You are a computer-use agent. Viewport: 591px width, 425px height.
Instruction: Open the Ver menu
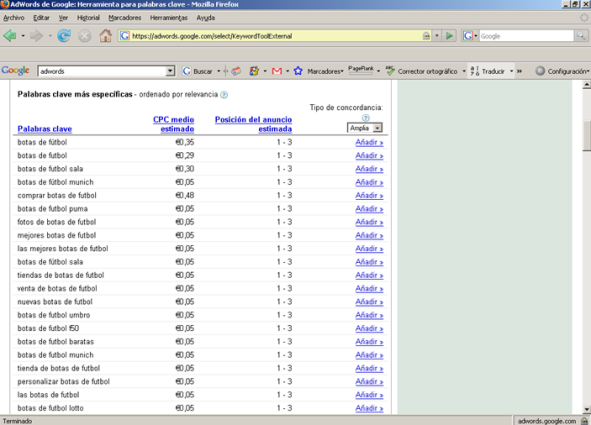[x=63, y=18]
